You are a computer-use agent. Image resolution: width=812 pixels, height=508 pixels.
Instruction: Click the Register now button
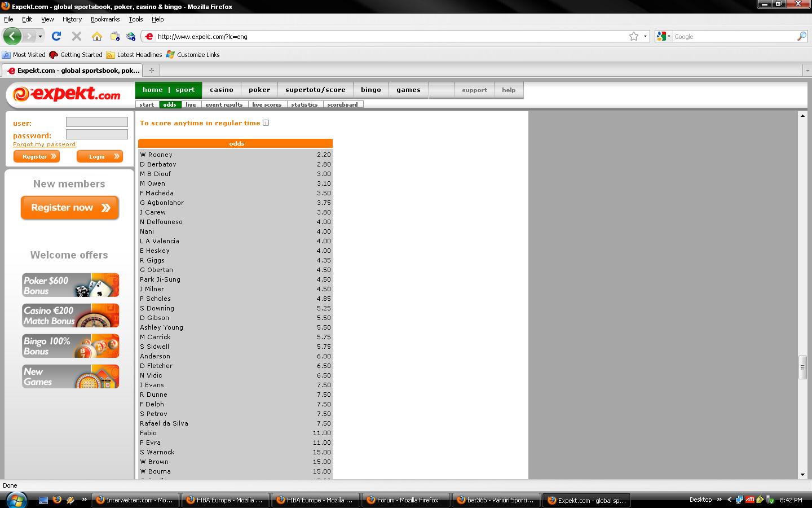tap(70, 208)
